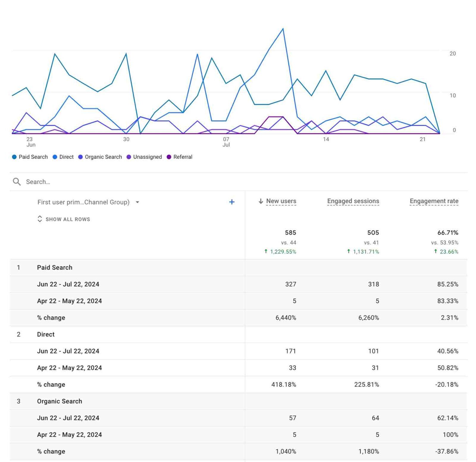Toggle Paid Search legend dot
The width and height of the screenshot is (476, 462).
tap(14, 157)
